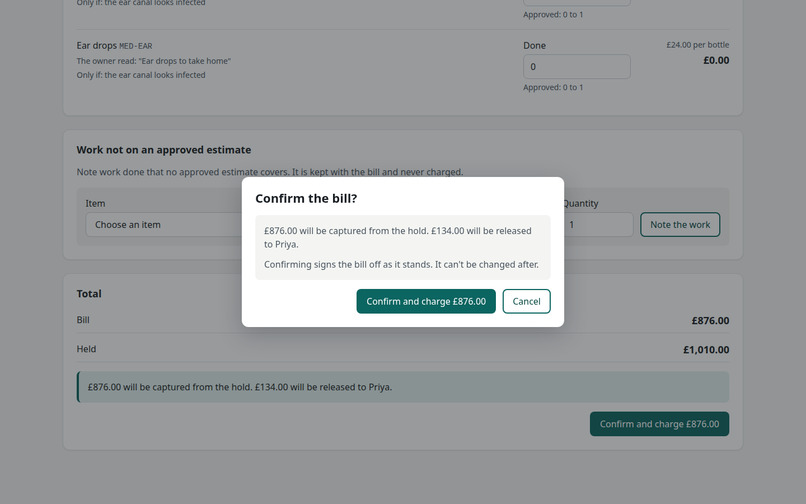Click the Bill total £876.00 value
The image size is (806, 504).
click(x=710, y=320)
